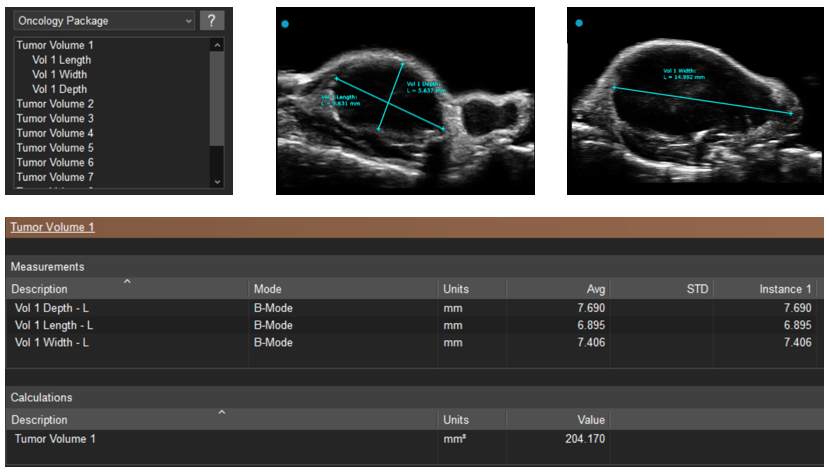Click the question mark help button
The image size is (829, 473).
pyautogui.click(x=211, y=21)
